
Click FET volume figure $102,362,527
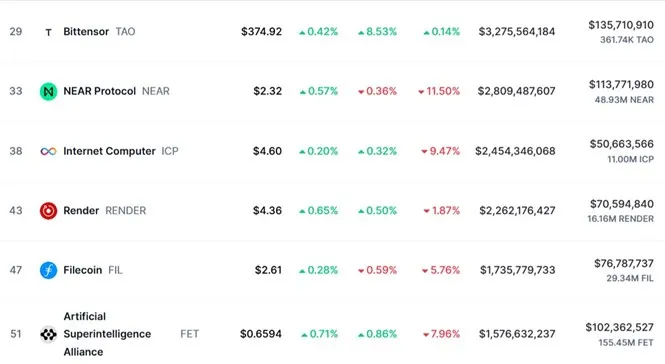(620, 328)
